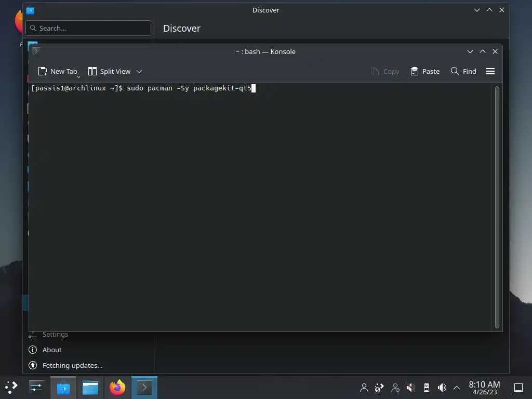Open Dolphin file manager from taskbar
The image size is (532, 399).
click(90, 388)
